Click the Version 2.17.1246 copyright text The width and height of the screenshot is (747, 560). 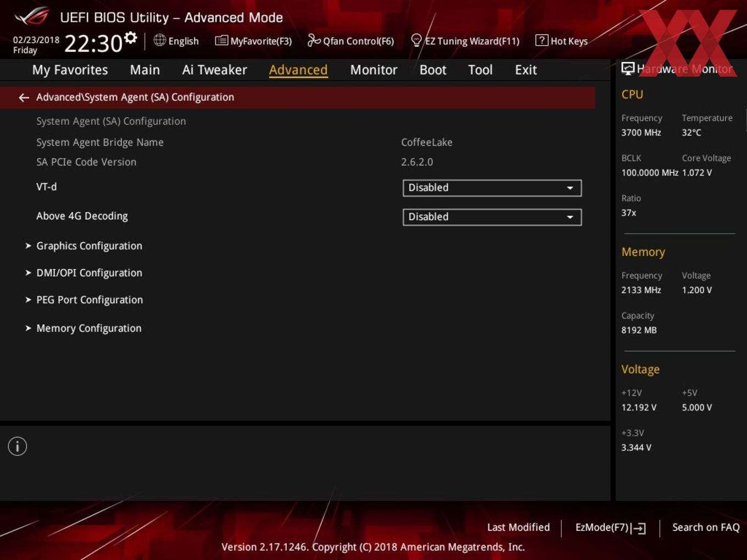pyautogui.click(x=373, y=547)
